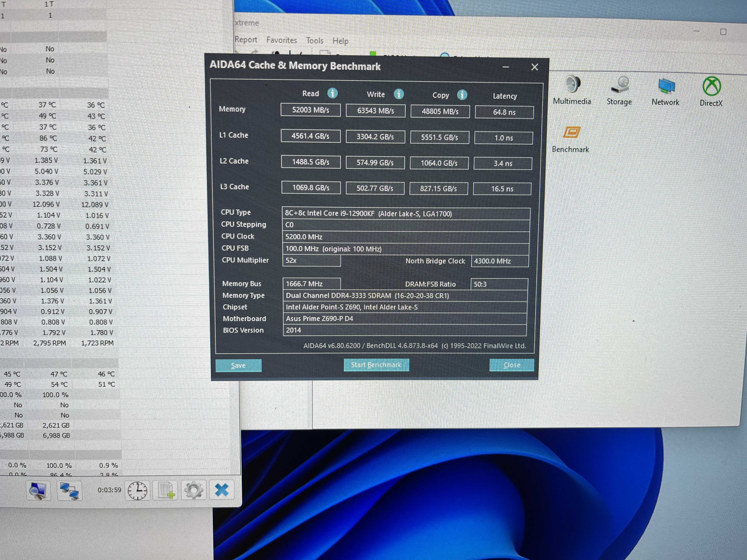Screen dimensions: 747x560
Task: Open the Tools menu
Action: [314, 41]
